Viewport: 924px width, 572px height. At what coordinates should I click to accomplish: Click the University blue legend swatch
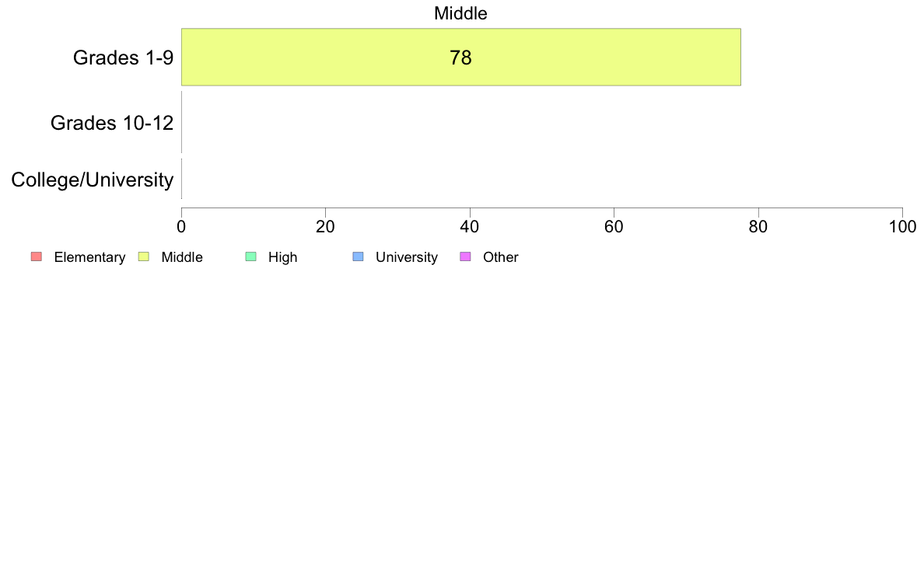click(358, 257)
